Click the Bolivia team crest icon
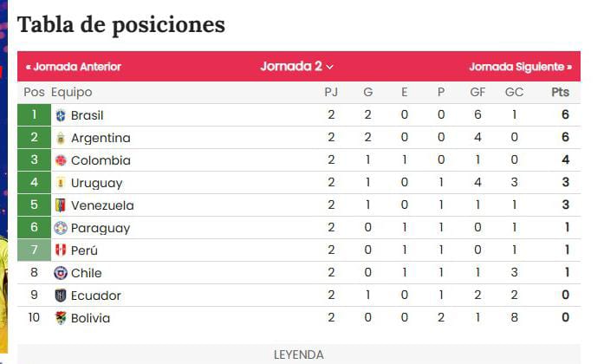Screen dimensions: 604x364 [x=61, y=318]
